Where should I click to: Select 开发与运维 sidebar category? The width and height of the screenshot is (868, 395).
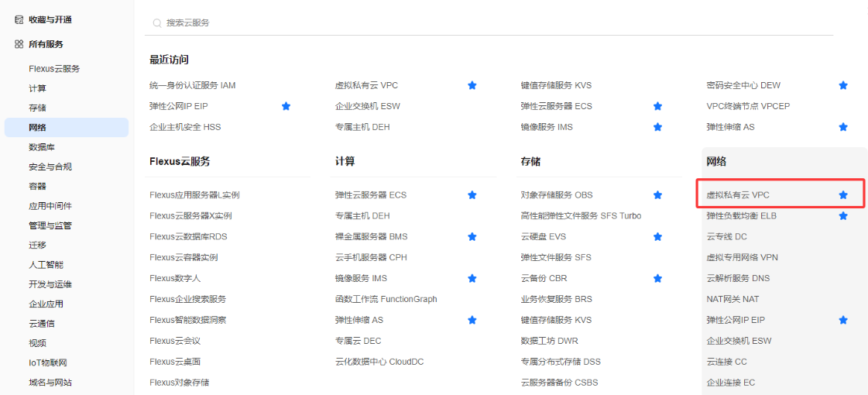click(x=50, y=284)
